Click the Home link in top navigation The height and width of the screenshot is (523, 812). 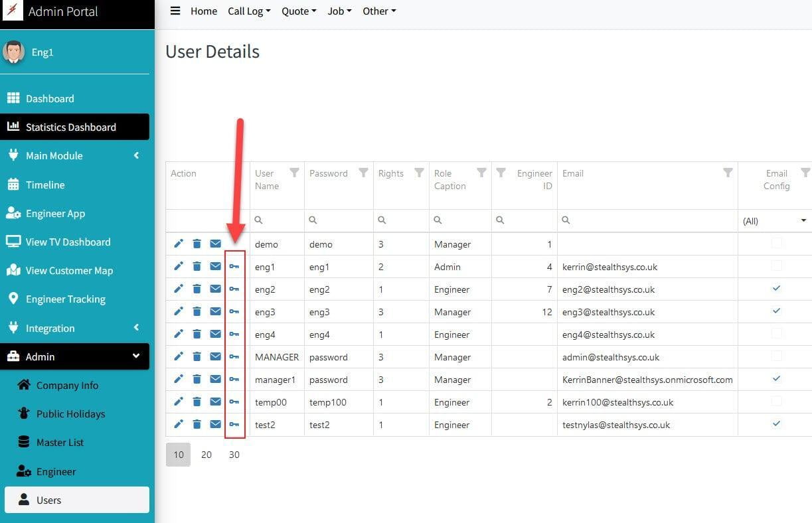[204, 11]
